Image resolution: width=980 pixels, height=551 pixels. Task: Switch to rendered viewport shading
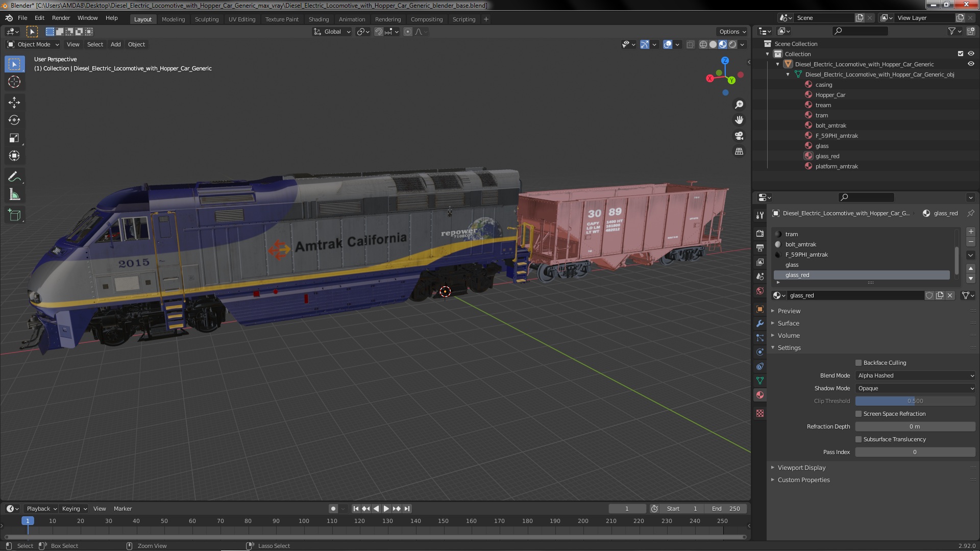click(732, 44)
